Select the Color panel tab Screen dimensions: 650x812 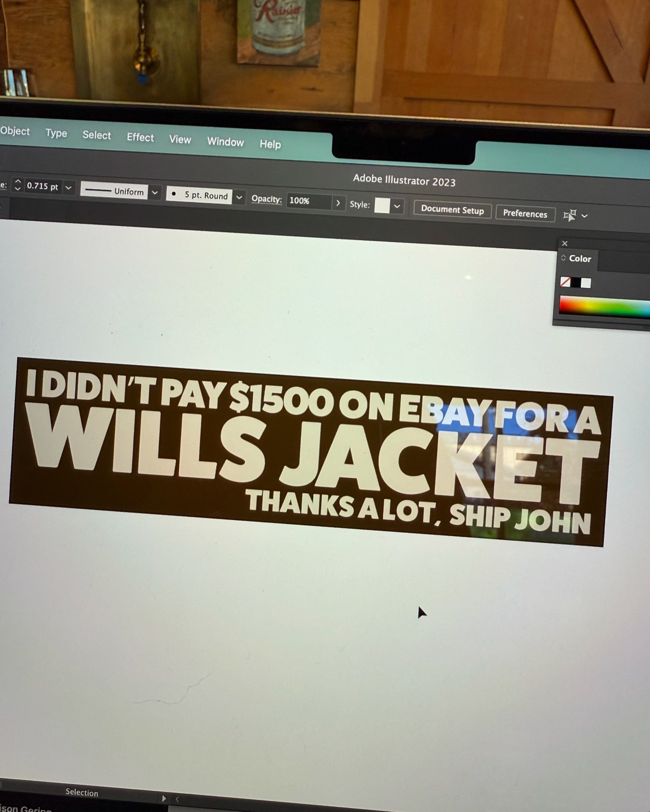click(580, 258)
